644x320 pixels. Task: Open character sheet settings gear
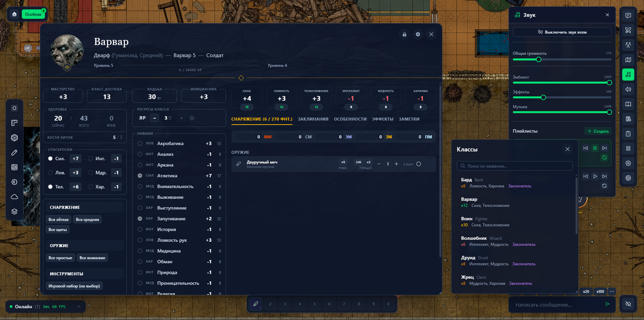[418, 34]
